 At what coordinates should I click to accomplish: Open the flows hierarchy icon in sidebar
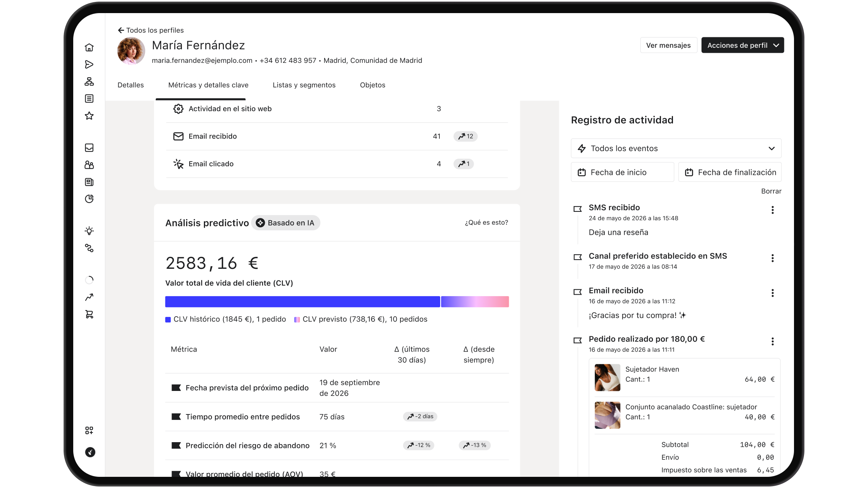pyautogui.click(x=89, y=82)
